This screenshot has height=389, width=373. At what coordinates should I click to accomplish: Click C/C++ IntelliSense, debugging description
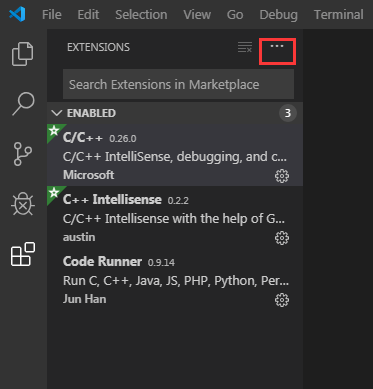point(175,157)
